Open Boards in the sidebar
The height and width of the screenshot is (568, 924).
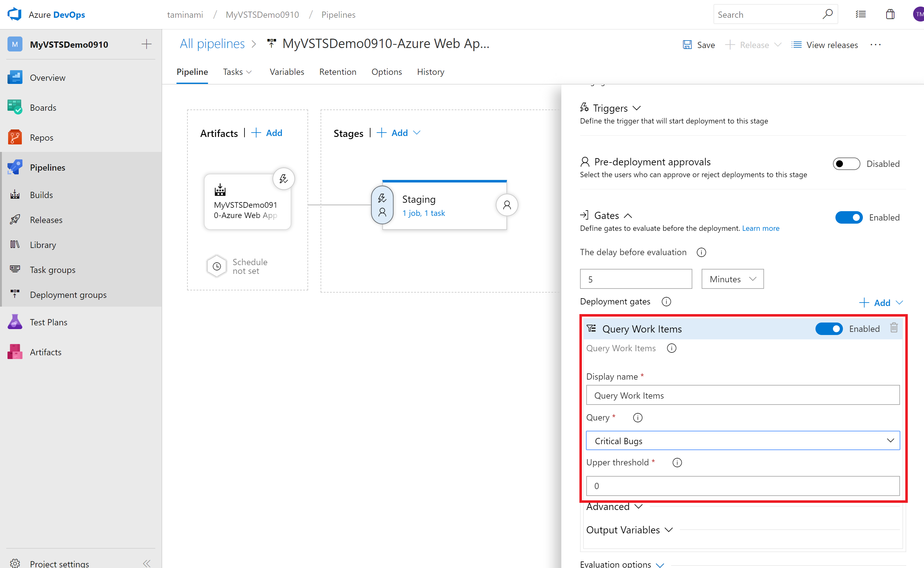coord(43,108)
